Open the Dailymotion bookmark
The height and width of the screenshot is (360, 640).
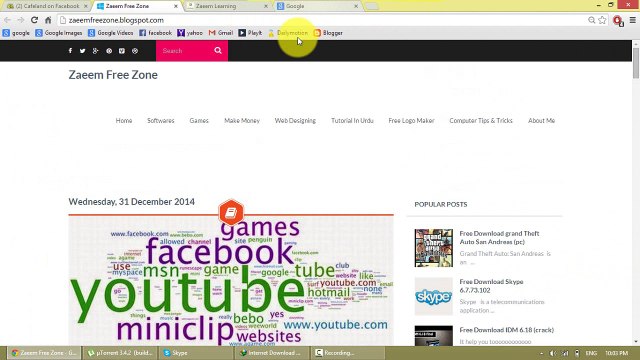click(x=288, y=33)
